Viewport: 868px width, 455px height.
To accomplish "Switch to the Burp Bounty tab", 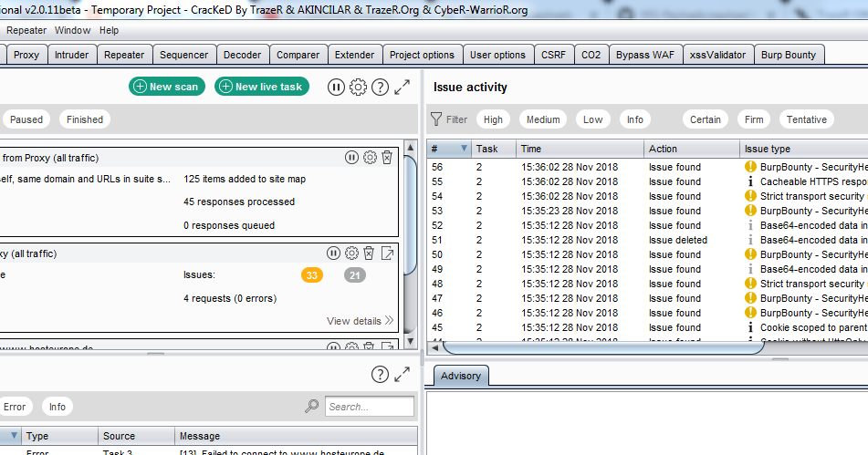I will click(x=789, y=55).
